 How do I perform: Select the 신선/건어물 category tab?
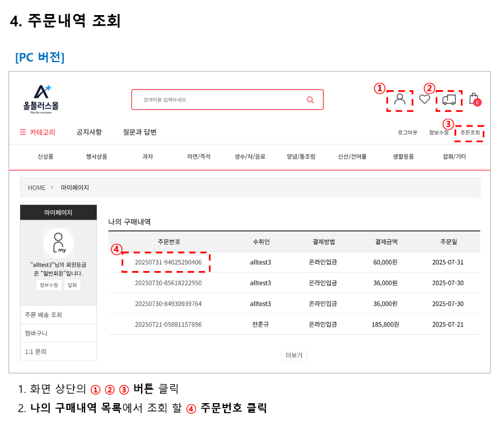(352, 157)
